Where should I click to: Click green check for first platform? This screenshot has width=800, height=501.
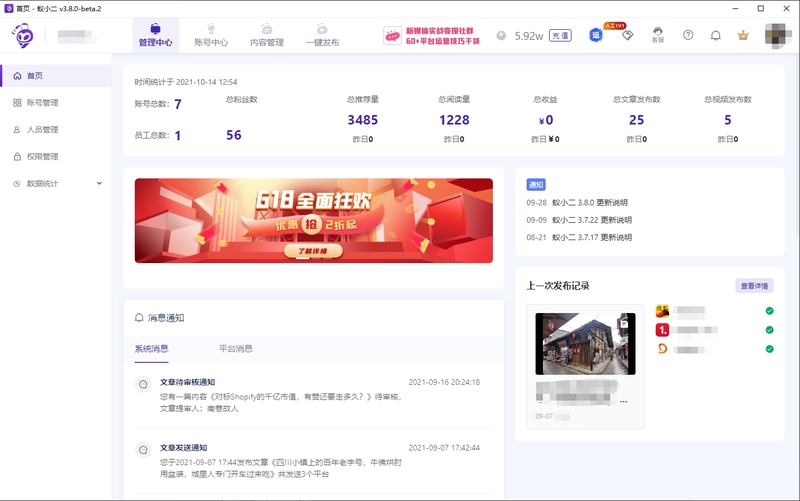(769, 311)
